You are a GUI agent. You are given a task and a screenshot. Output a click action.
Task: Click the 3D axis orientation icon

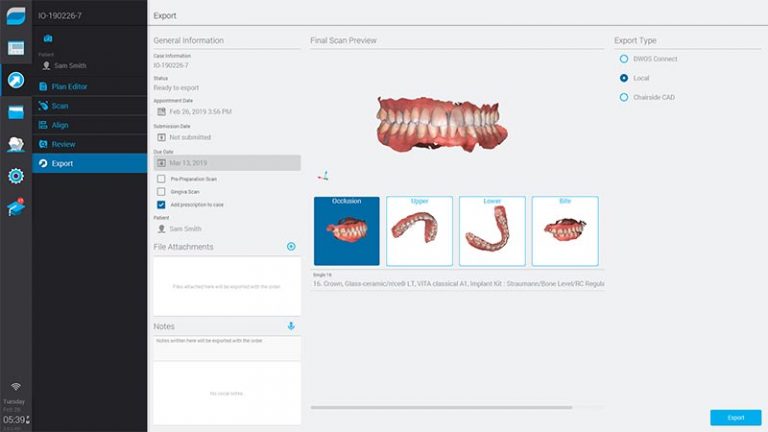tap(321, 177)
